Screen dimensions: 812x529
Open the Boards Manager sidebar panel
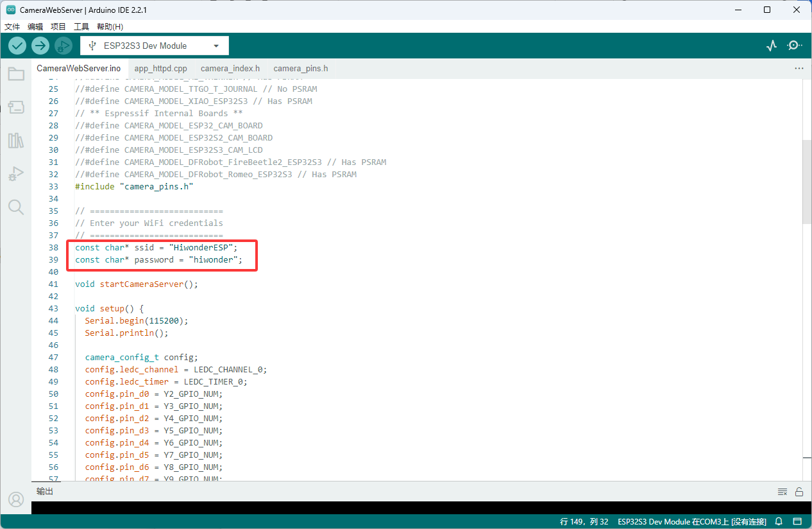click(x=16, y=107)
